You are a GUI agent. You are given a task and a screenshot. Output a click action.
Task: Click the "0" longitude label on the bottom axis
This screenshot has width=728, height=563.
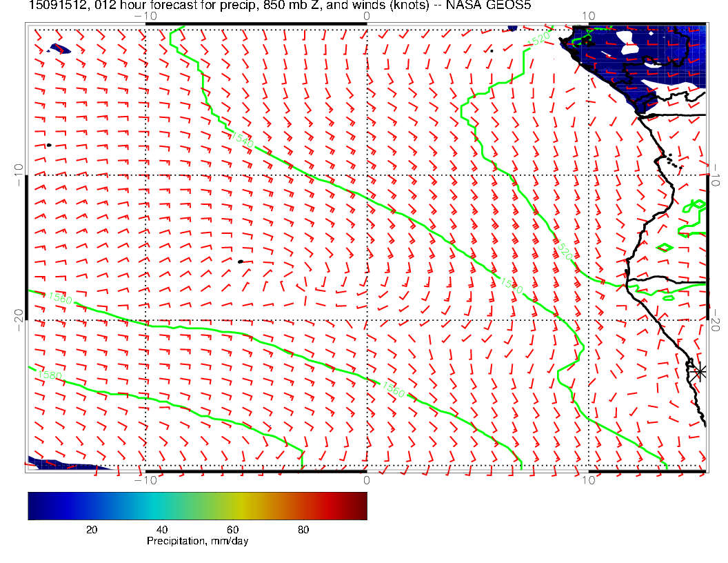[x=366, y=480]
